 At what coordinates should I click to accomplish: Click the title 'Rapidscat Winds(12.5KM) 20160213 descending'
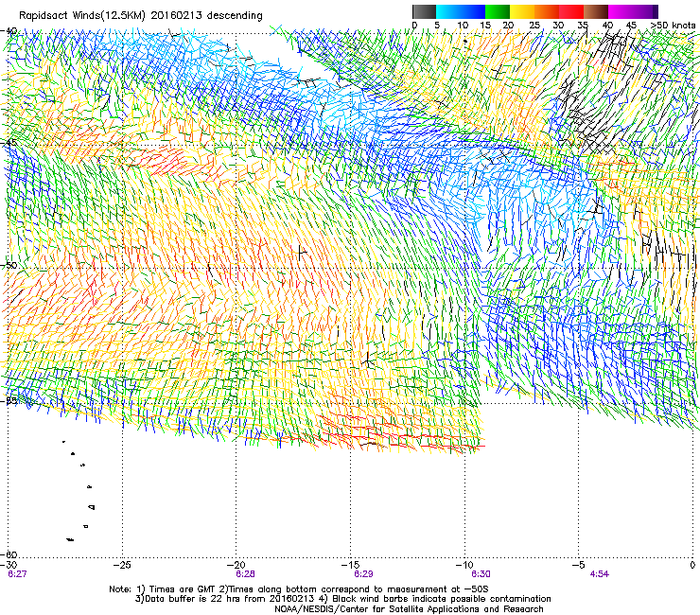141,16
